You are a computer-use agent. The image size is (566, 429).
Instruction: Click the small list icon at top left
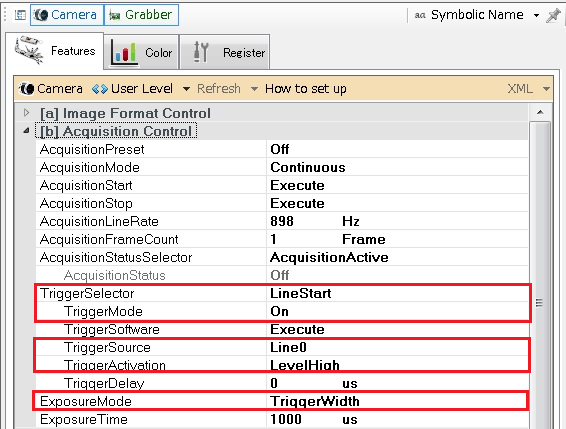coord(20,15)
